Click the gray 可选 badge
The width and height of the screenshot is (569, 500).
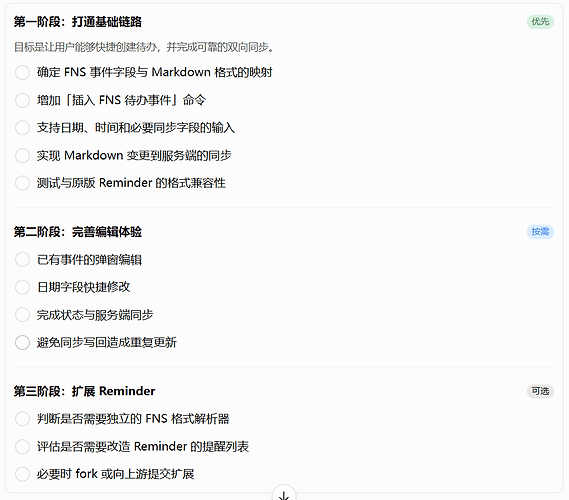click(x=540, y=391)
